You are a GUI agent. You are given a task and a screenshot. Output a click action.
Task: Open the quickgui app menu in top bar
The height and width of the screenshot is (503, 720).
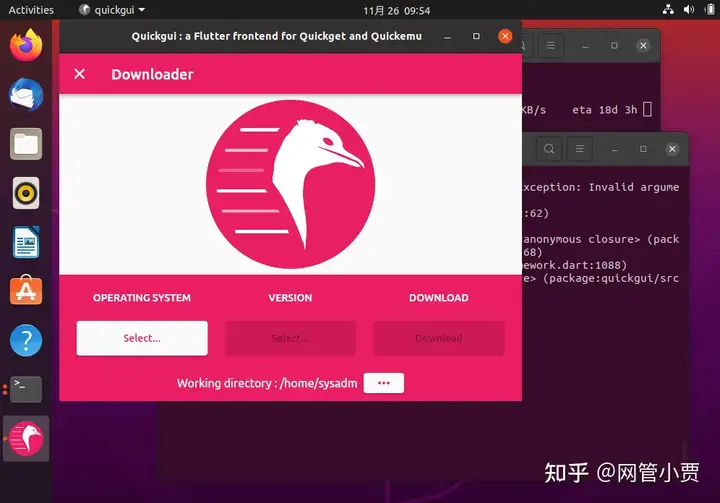pyautogui.click(x=112, y=10)
